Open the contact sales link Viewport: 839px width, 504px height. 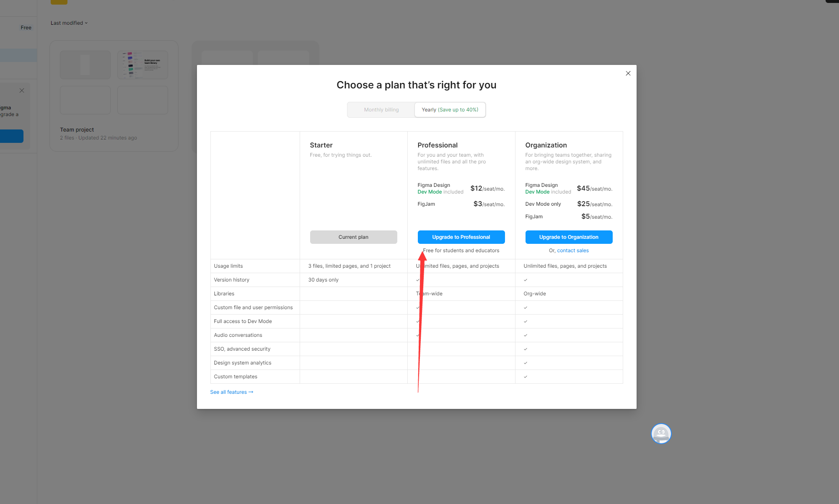click(x=573, y=251)
